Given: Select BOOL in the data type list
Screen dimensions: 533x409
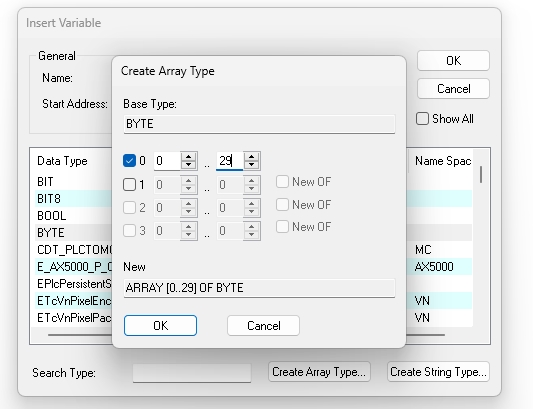Looking at the screenshot, I should 73,216.
